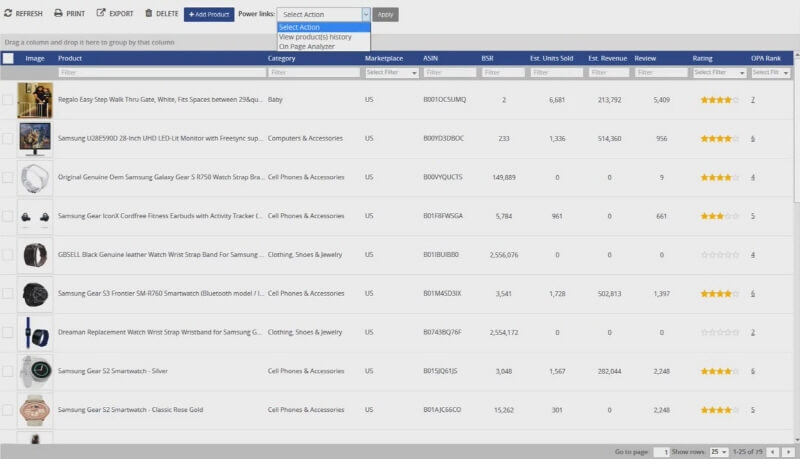800x459 pixels.
Task: Sort by the BSR column header
Action: pyautogui.click(x=487, y=58)
